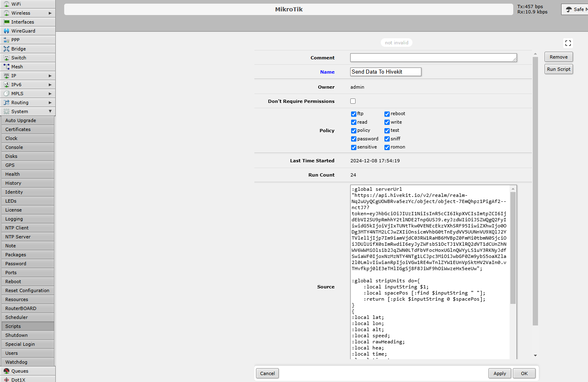The height and width of the screenshot is (382, 588).
Task: Expand the Wireless submenu arrow
Action: tap(50, 13)
